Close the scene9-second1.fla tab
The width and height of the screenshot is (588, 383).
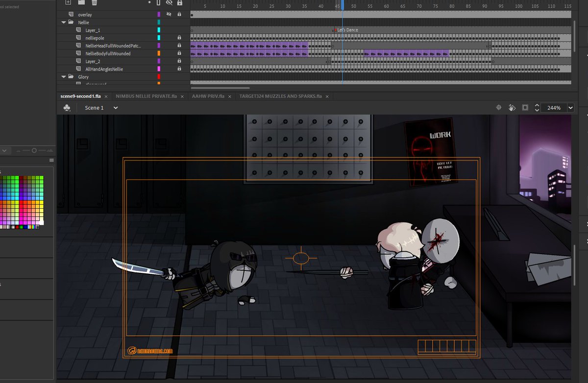pyautogui.click(x=105, y=96)
